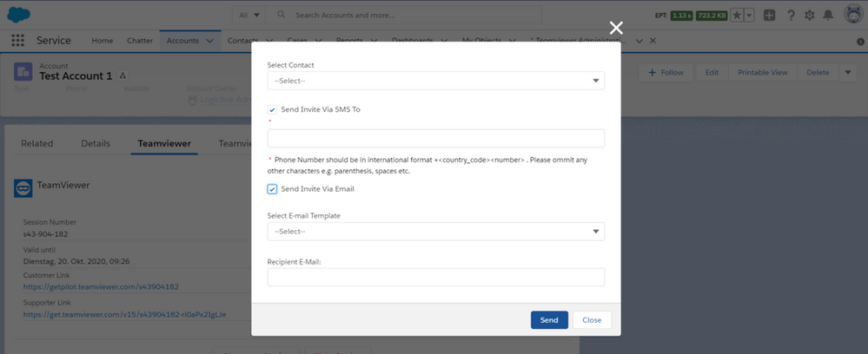
Task: Click the EPT 1.13 s indicator
Action: (681, 16)
